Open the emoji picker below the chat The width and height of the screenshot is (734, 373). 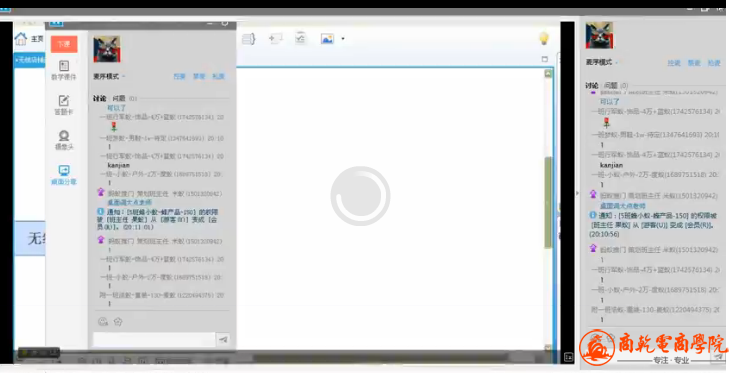tap(103, 322)
